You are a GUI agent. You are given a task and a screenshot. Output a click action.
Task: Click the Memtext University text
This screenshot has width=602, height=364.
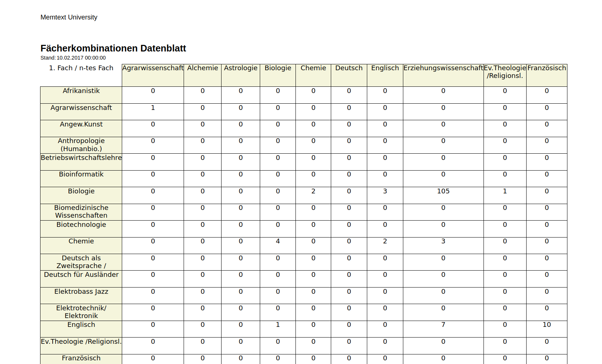[x=69, y=17]
